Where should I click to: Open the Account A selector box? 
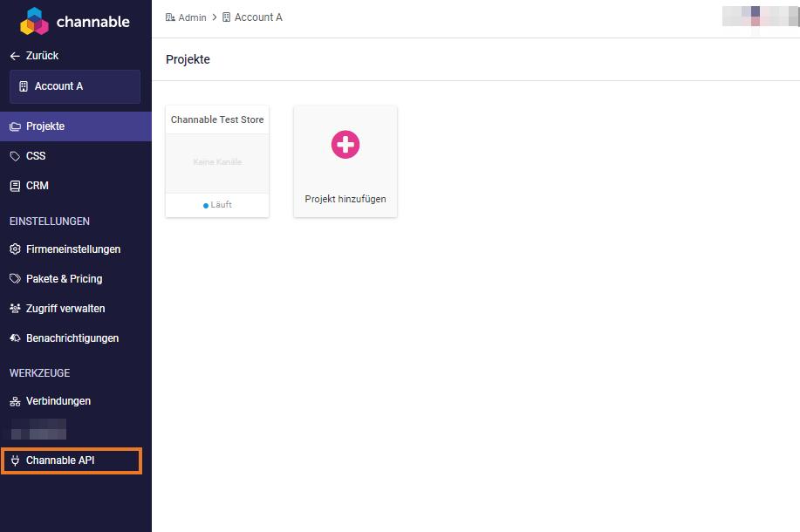tap(75, 87)
